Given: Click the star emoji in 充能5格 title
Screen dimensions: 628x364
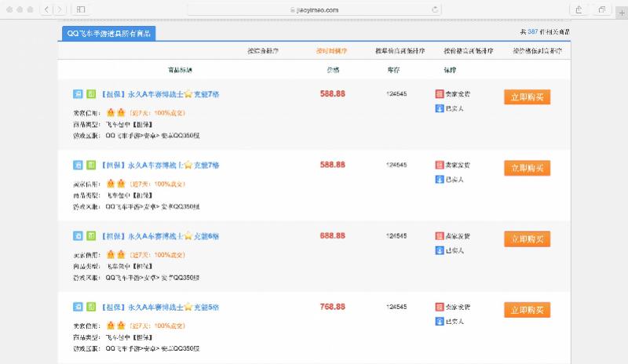Looking at the screenshot, I should tap(188, 307).
